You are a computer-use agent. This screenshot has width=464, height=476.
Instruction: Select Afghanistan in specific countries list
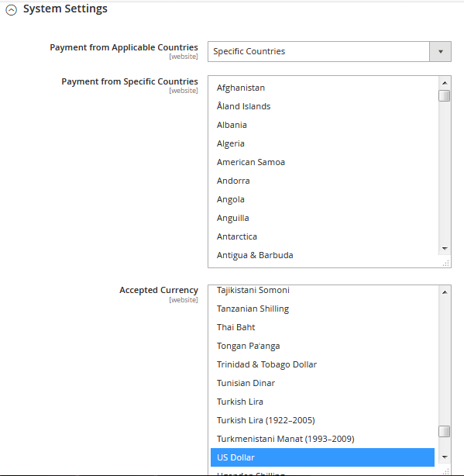click(x=323, y=88)
